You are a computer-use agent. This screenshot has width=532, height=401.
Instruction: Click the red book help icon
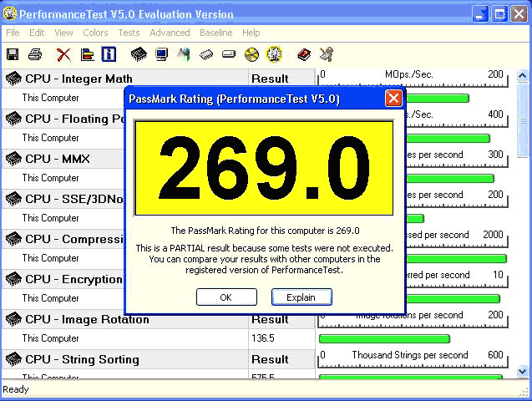[304, 54]
